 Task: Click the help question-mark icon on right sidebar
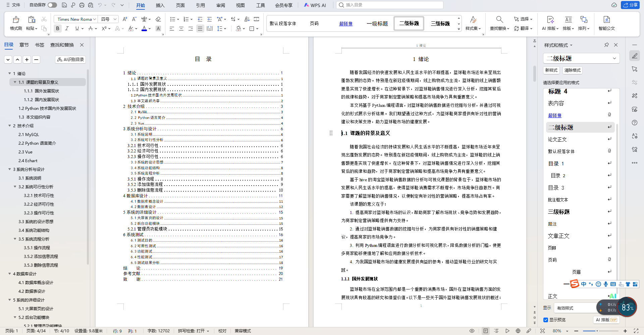tap(635, 123)
